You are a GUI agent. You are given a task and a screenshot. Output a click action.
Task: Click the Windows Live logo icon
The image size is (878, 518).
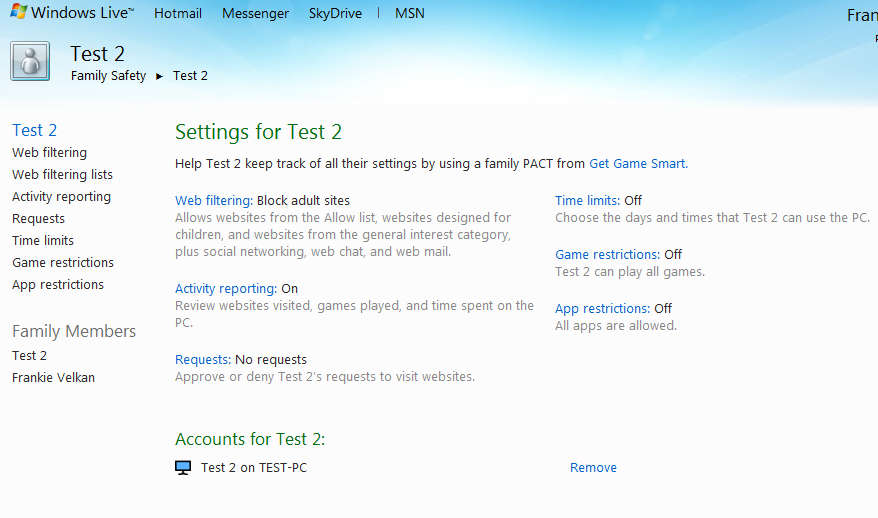pos(18,13)
